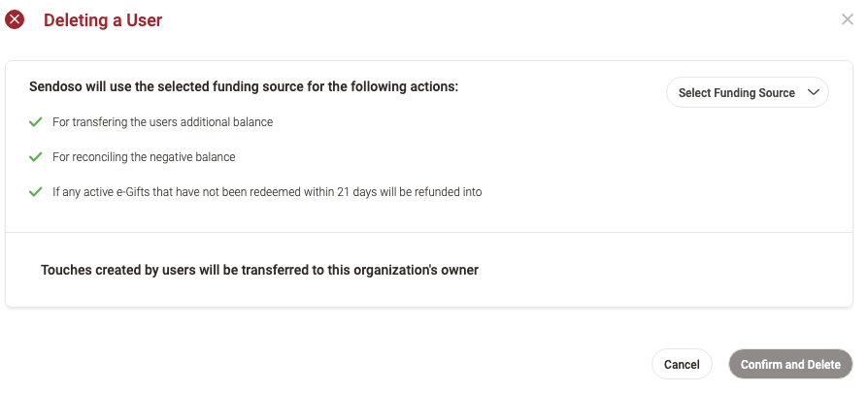Open the Select Funding Source dropdown
The image size is (868, 393).
748,92
